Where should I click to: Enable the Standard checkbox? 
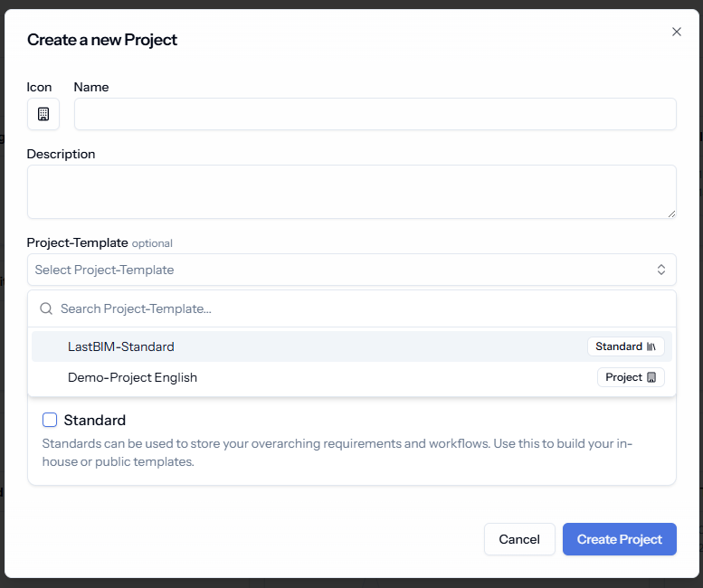pyautogui.click(x=50, y=420)
